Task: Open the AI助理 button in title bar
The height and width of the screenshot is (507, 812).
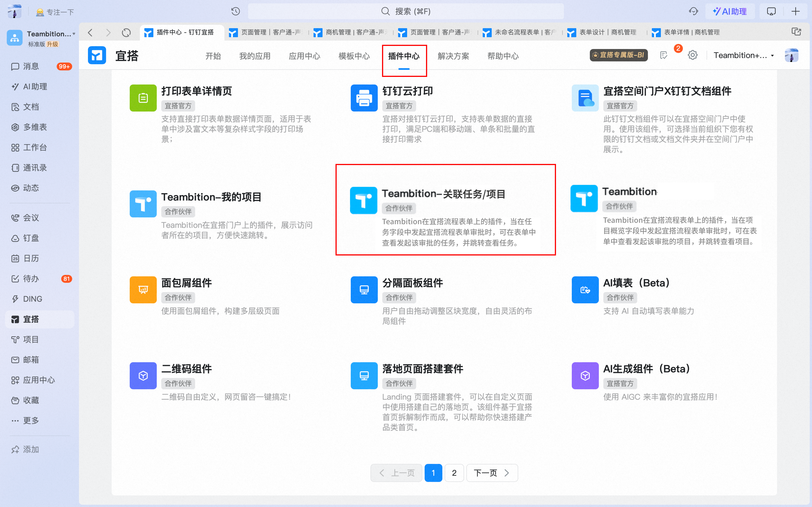Action: pos(730,11)
